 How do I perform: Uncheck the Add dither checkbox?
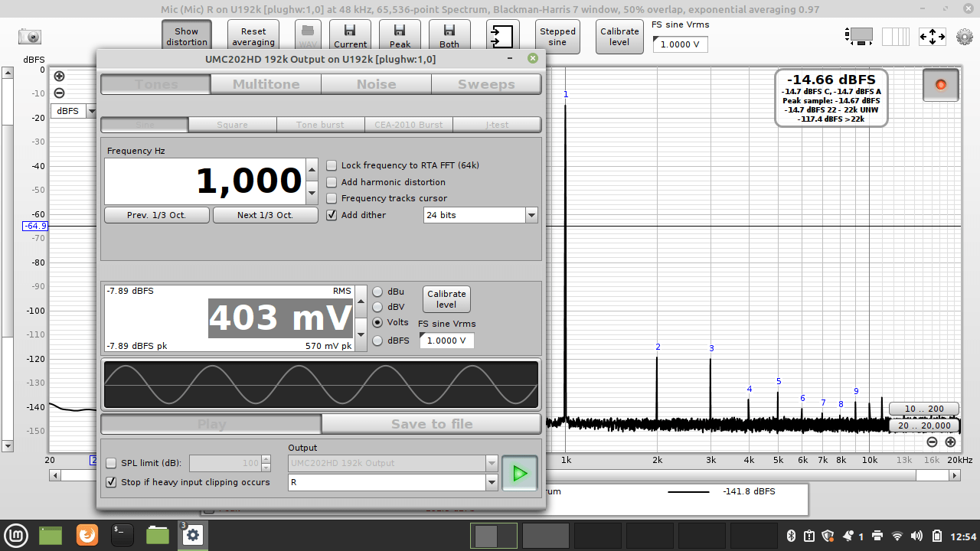[332, 215]
